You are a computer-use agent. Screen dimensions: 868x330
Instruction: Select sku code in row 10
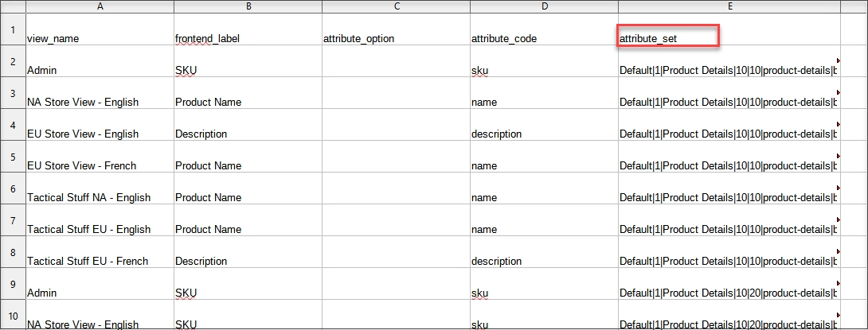[545, 315]
